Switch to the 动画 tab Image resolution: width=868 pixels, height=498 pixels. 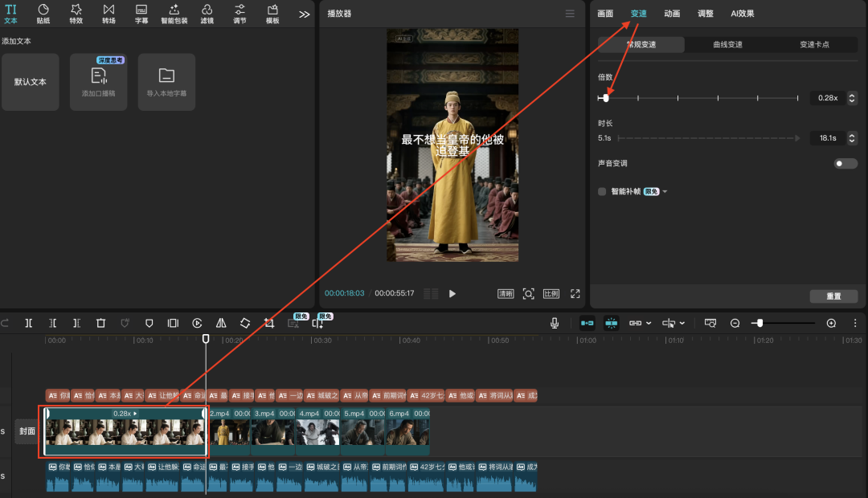coord(672,14)
